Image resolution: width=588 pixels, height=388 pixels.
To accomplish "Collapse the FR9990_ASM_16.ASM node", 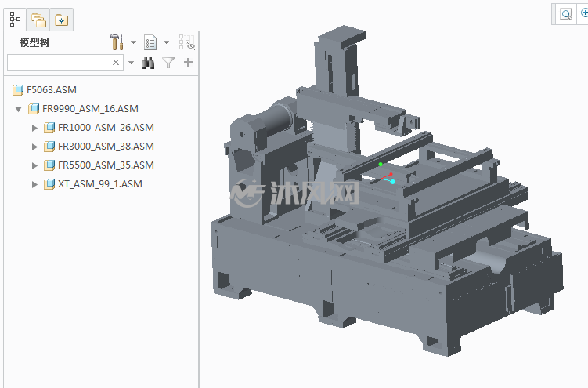I will tap(18, 109).
